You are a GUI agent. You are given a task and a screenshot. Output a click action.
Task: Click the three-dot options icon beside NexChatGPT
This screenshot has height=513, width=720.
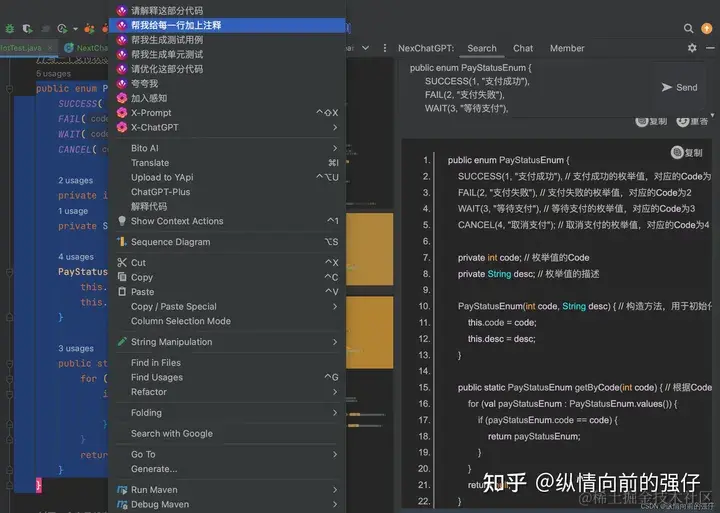coord(385,48)
